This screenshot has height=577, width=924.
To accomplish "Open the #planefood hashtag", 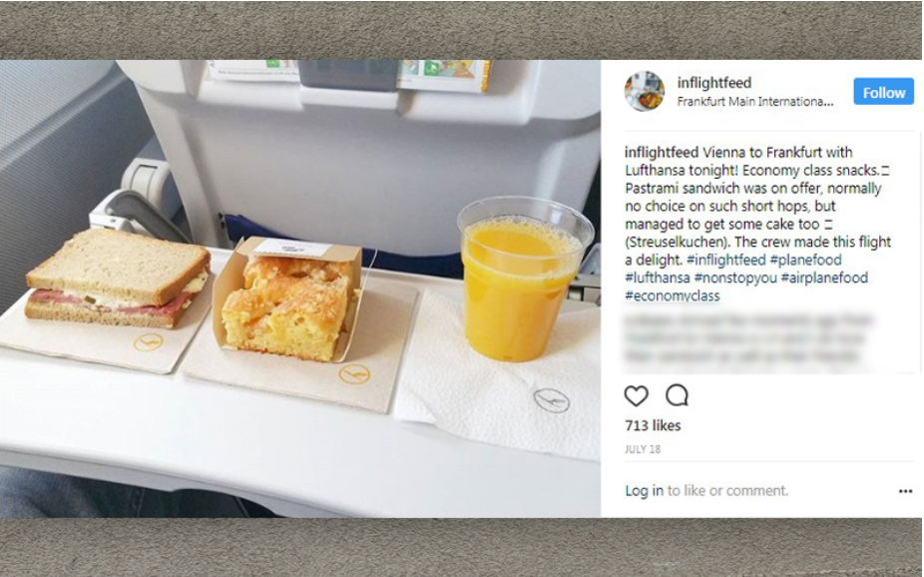I will click(x=805, y=260).
